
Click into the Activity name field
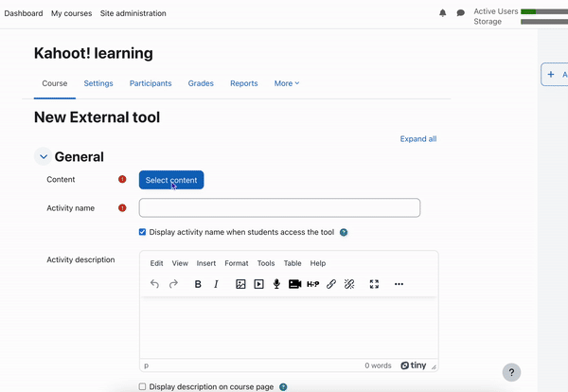coord(279,207)
